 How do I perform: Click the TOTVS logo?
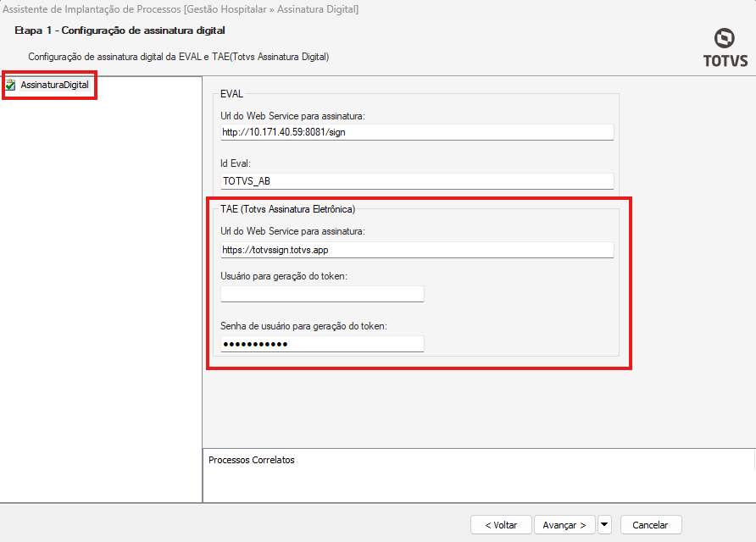pos(724,47)
